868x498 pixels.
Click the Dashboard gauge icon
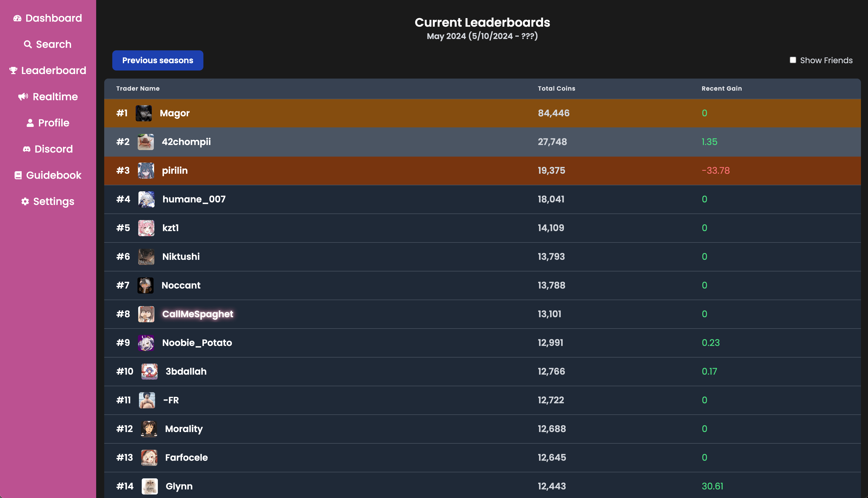click(17, 18)
